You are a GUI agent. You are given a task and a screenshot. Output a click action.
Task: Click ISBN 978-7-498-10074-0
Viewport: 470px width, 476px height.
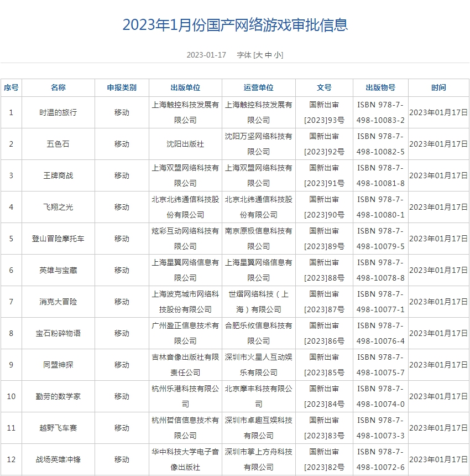pyautogui.click(x=380, y=397)
